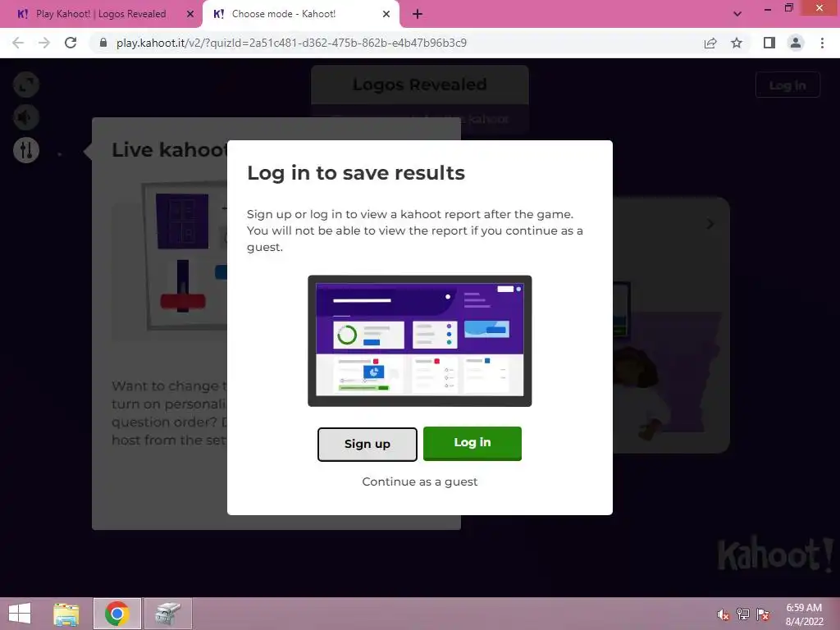
Task: Open Chrome profile avatar menu
Action: (796, 43)
